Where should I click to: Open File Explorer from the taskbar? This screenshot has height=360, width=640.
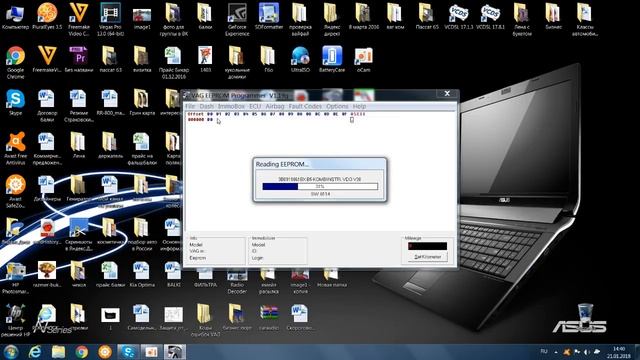(x=58, y=351)
